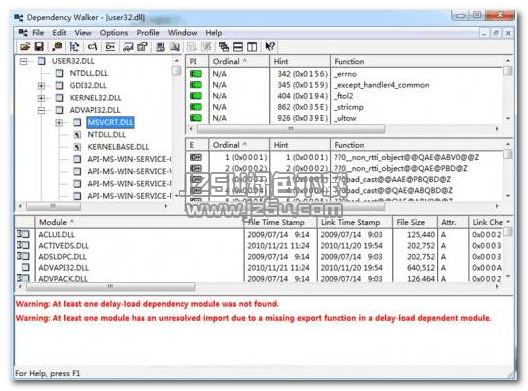This screenshot has height=391, width=528.
Task: Click the module icon beside ADVAPI32.DLL row
Action: (x=25, y=267)
